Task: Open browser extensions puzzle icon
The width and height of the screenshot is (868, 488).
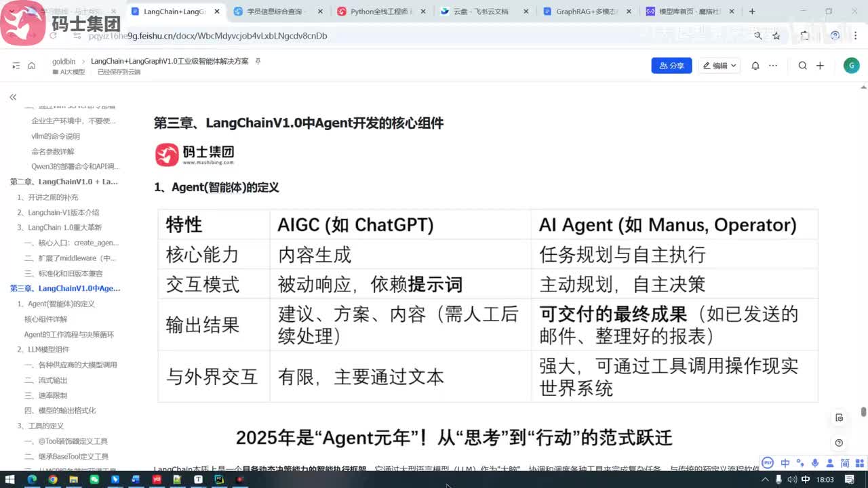Action: (805, 36)
